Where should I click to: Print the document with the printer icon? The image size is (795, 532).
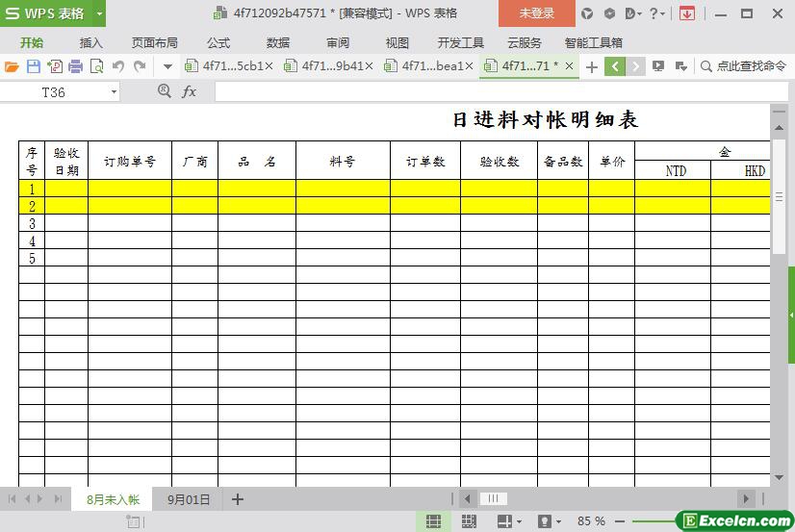(75, 66)
